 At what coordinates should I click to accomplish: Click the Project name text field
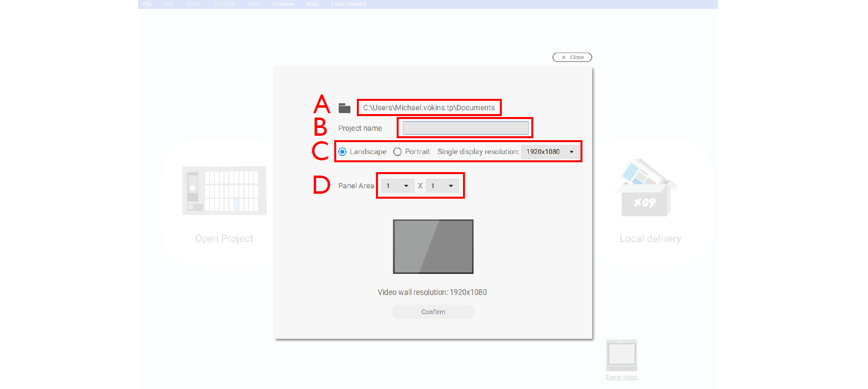465,128
